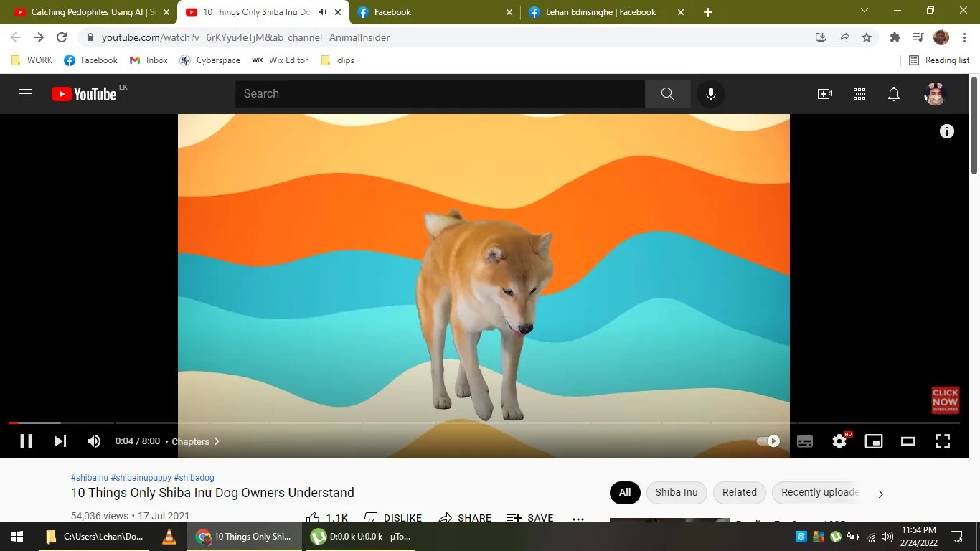Turn on subtitles with the CC icon
The width and height of the screenshot is (980, 551).
[804, 441]
